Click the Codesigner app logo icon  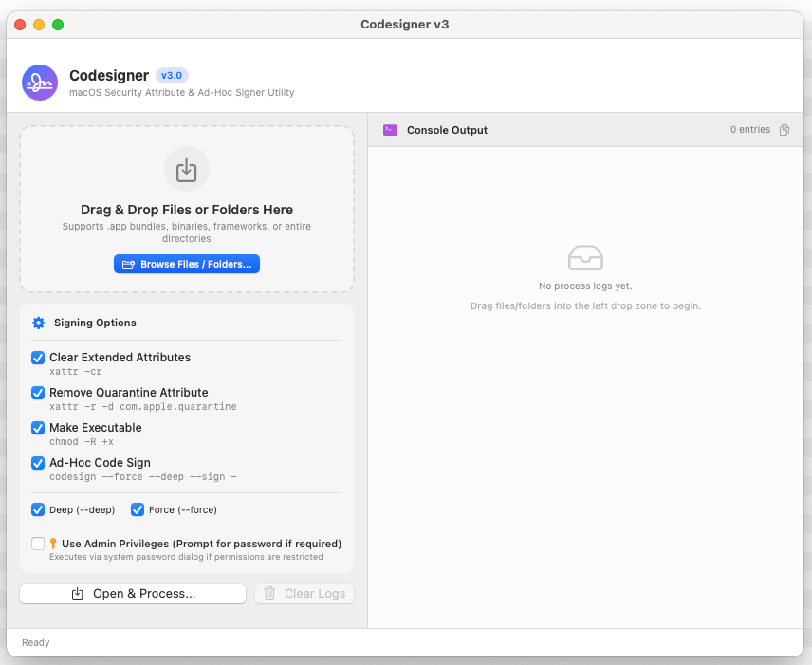(x=39, y=83)
